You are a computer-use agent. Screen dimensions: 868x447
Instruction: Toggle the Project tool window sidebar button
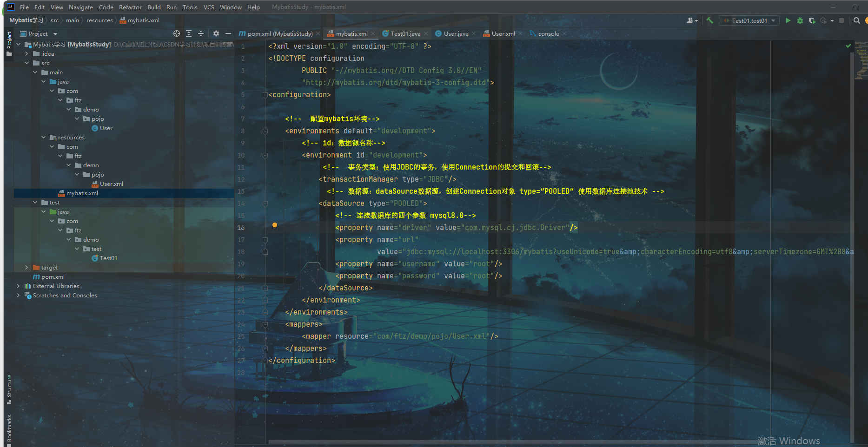pos(9,44)
